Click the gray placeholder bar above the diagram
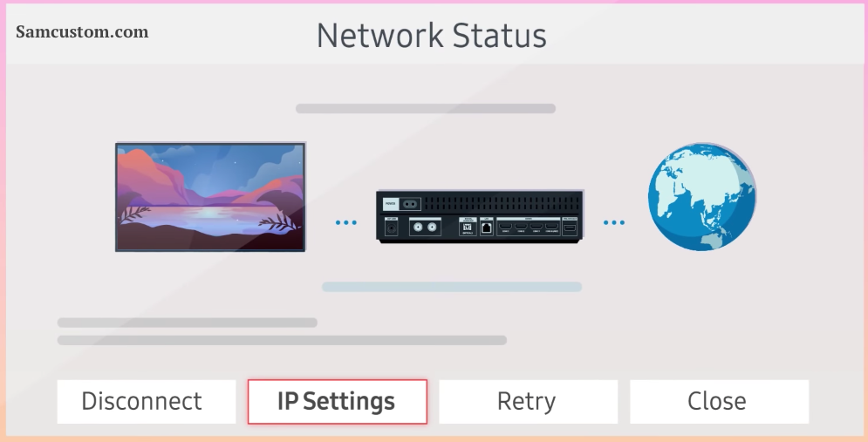Viewport: 868px width, 442px height. [x=425, y=108]
